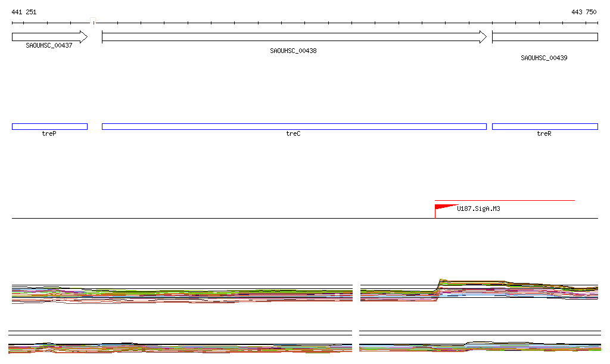The image size is (610, 364).
Task: Select the treC blue annotation bar
Action: pos(294,126)
